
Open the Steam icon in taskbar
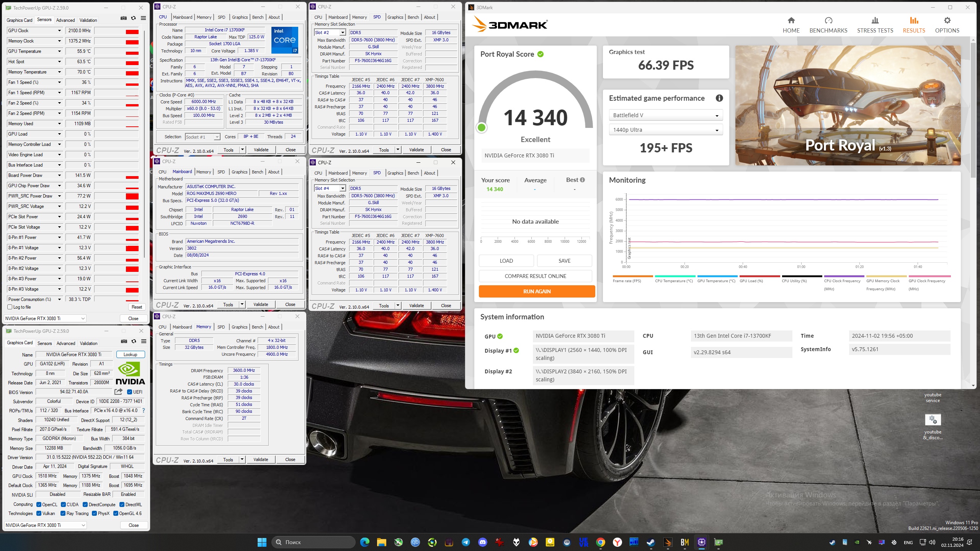[650, 542]
